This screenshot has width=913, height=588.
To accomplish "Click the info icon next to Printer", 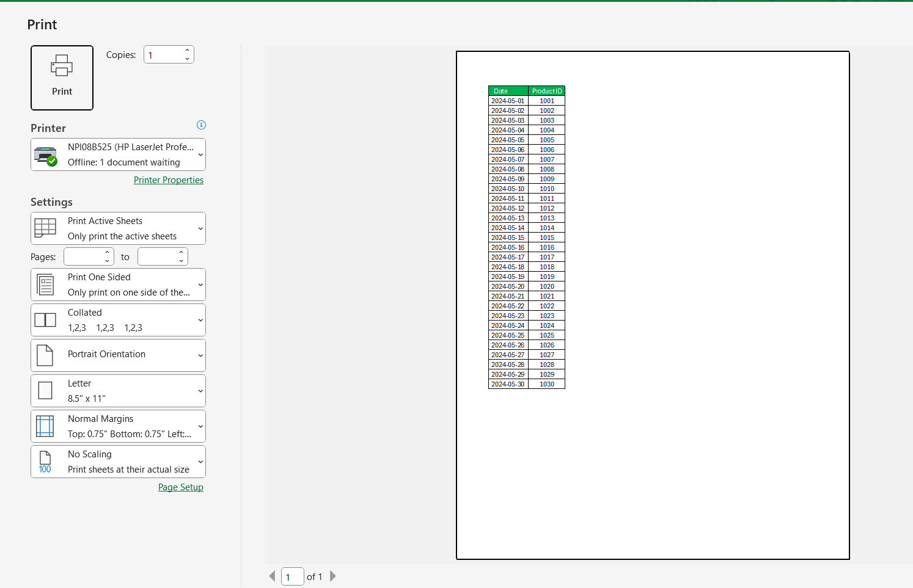I will click(x=201, y=125).
